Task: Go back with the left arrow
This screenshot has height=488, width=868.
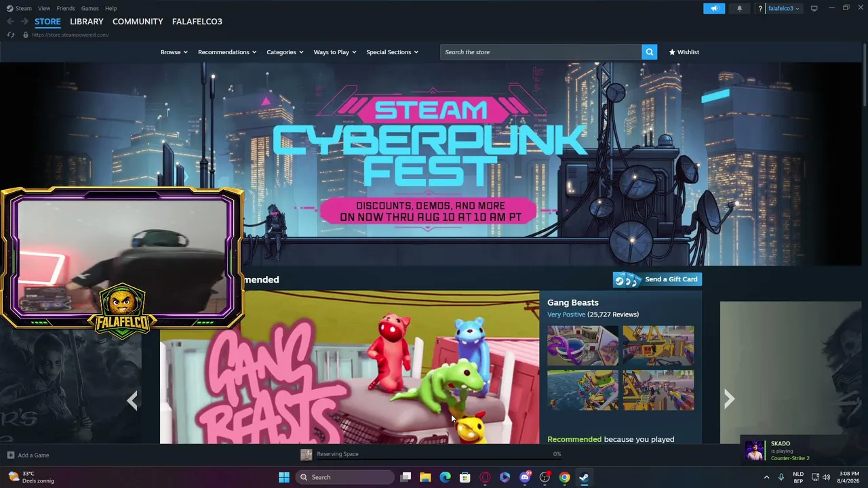Action: point(10,22)
